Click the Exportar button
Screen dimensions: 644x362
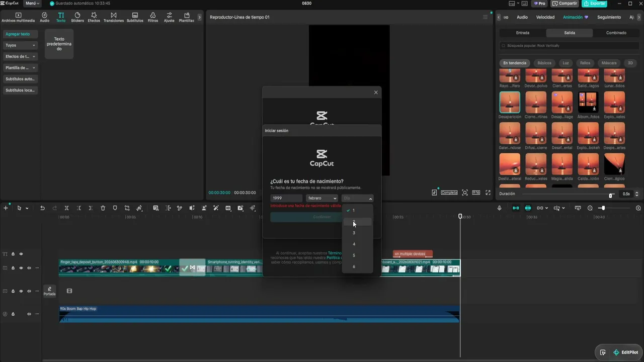click(594, 4)
